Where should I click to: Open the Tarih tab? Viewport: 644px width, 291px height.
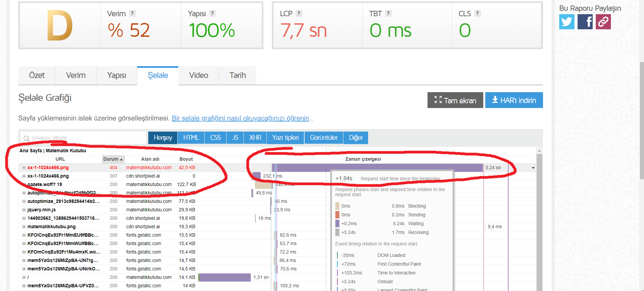coord(237,75)
